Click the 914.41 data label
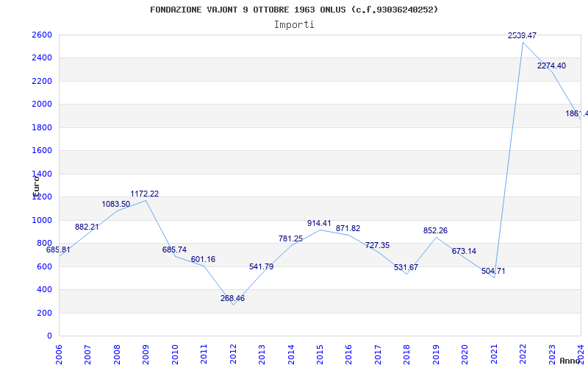The image size is (588, 368). 319,224
